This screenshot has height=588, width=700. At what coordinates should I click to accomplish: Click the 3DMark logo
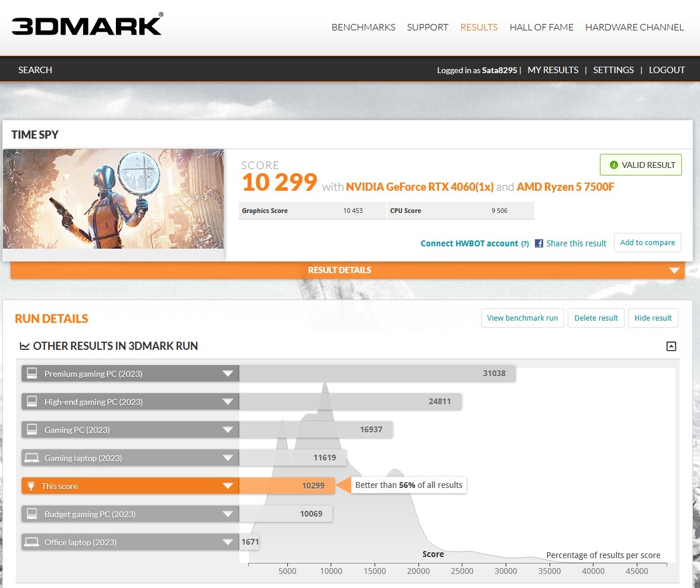tap(87, 24)
